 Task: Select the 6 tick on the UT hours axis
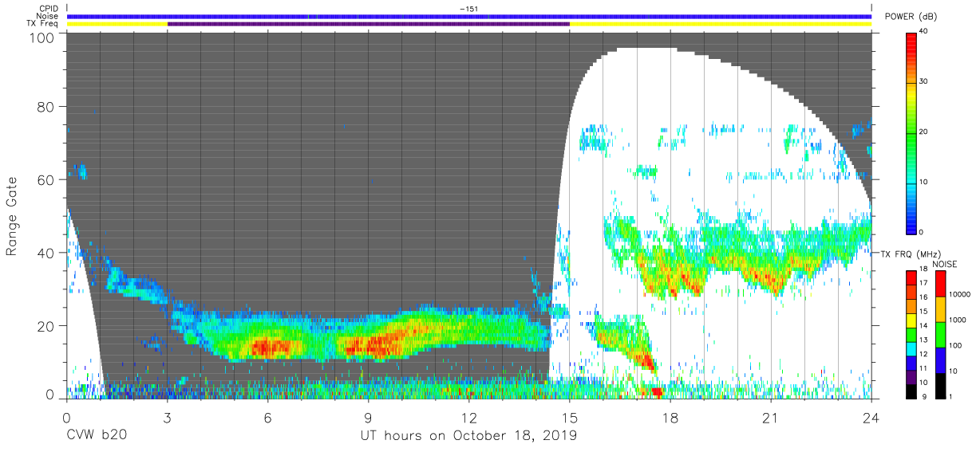[x=268, y=417]
